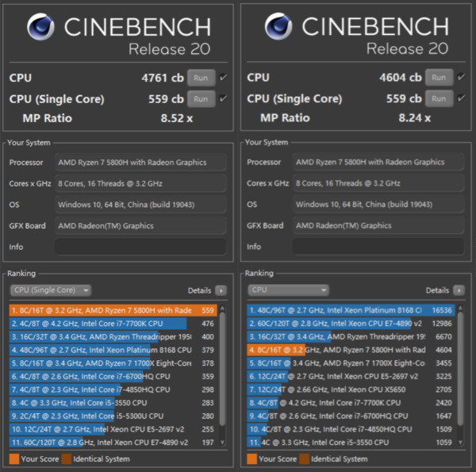The height and width of the screenshot is (472, 476).
Task: Click Details arrow in left Ranking panel
Action: point(221,290)
